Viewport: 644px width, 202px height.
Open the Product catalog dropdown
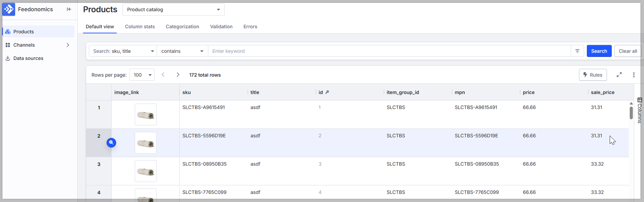point(173,10)
